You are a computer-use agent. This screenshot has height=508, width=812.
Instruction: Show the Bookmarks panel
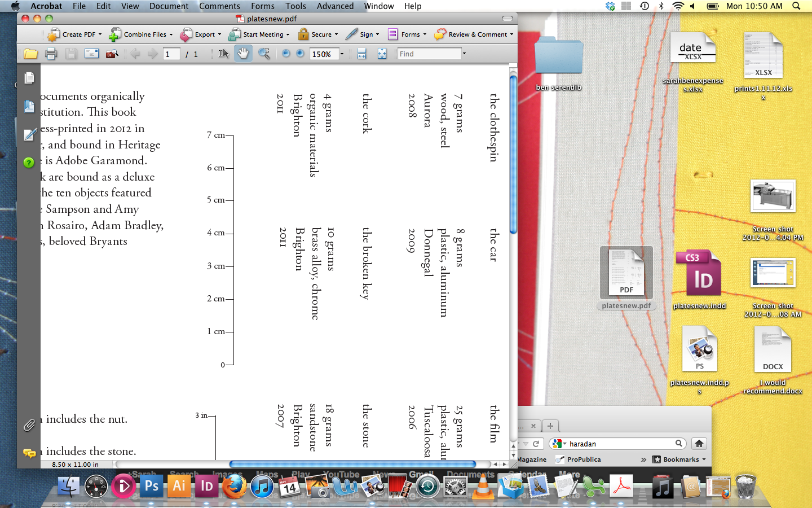tap(29, 106)
